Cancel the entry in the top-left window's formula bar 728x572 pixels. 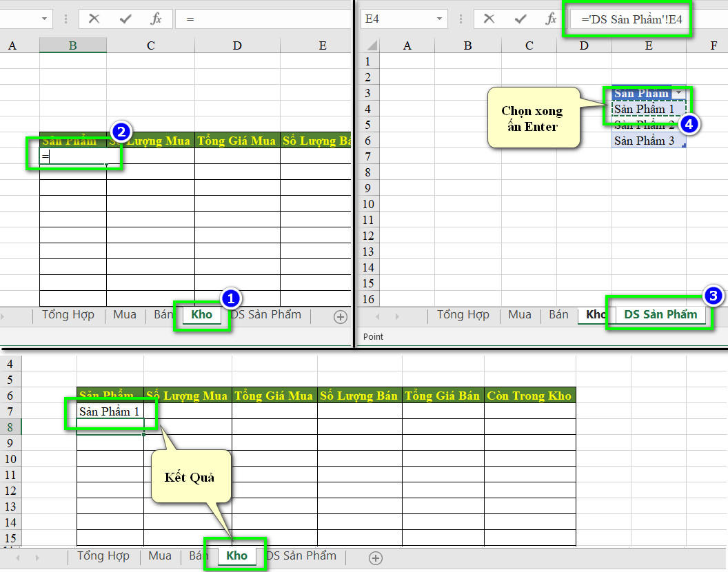[x=94, y=19]
